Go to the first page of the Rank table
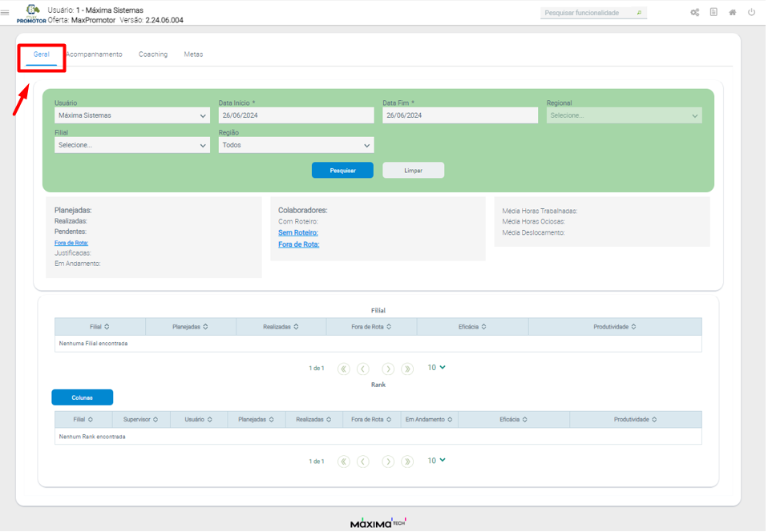The width and height of the screenshot is (768, 532). point(344,461)
